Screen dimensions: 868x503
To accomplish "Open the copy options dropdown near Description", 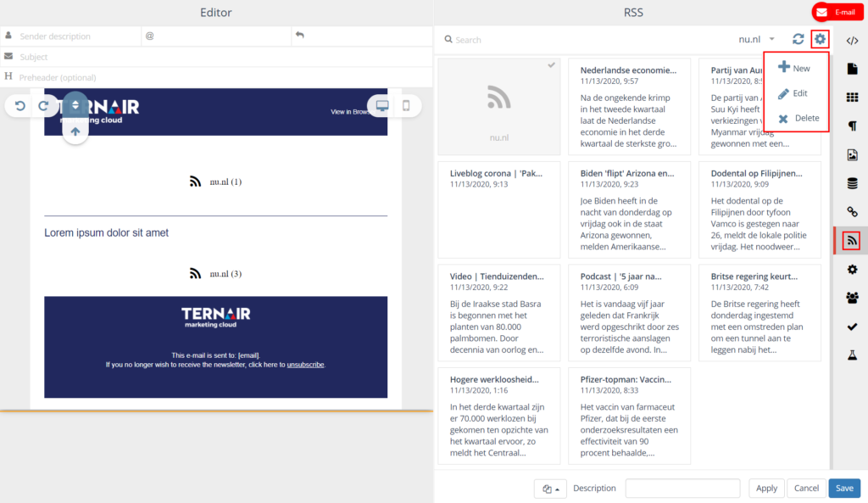I will click(550, 489).
